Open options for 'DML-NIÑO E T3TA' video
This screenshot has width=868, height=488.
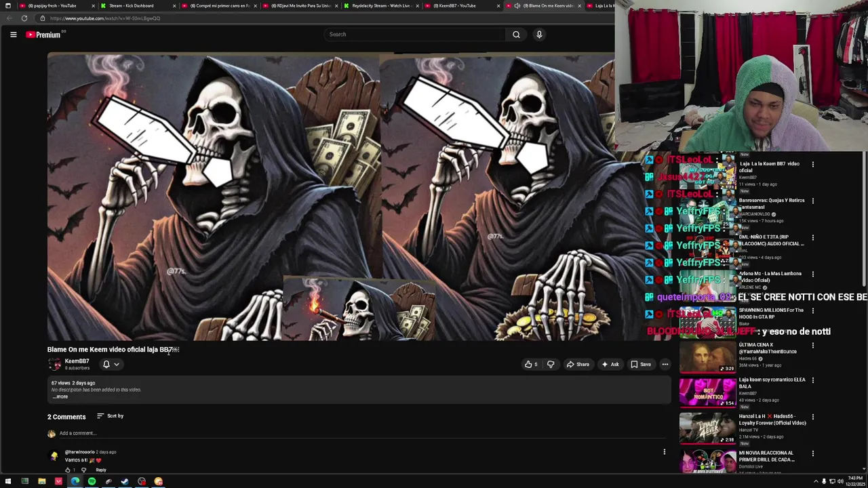[x=813, y=237]
